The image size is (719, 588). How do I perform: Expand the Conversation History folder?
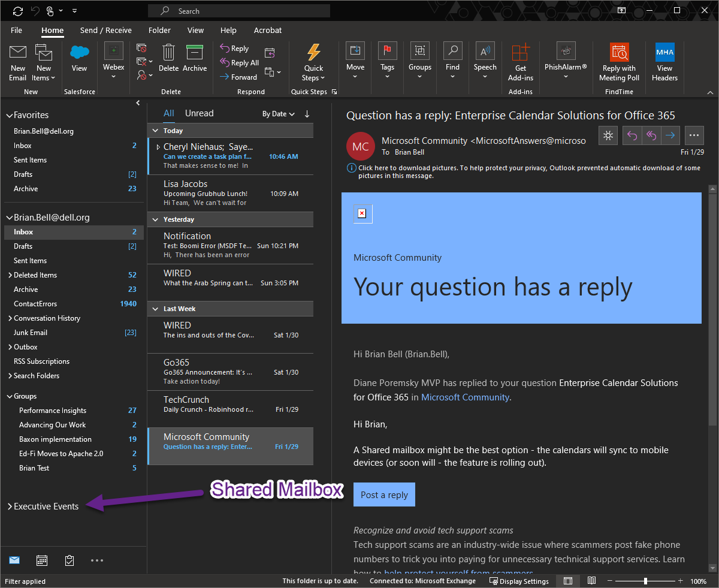pyautogui.click(x=10, y=318)
